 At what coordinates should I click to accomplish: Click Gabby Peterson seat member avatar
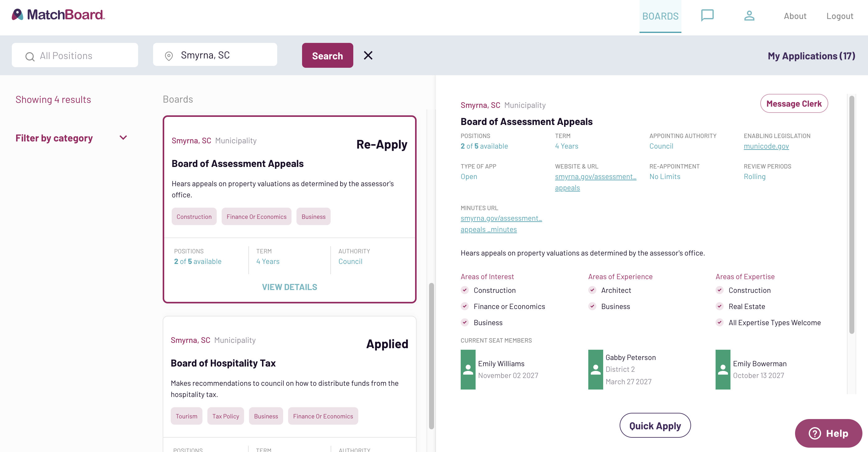[595, 369]
